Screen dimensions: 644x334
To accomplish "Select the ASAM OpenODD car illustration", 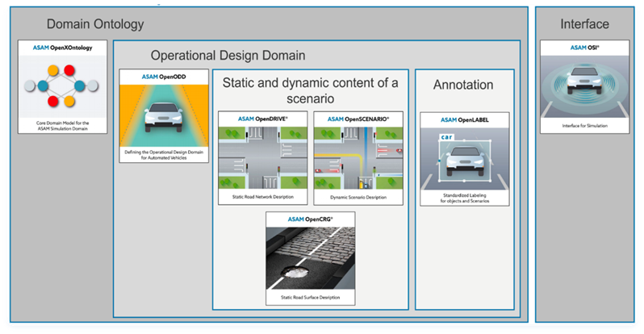I will pos(164,116).
